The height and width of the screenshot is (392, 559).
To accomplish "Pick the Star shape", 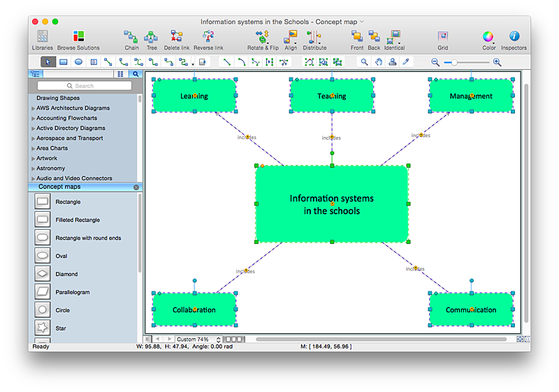I will click(x=43, y=328).
